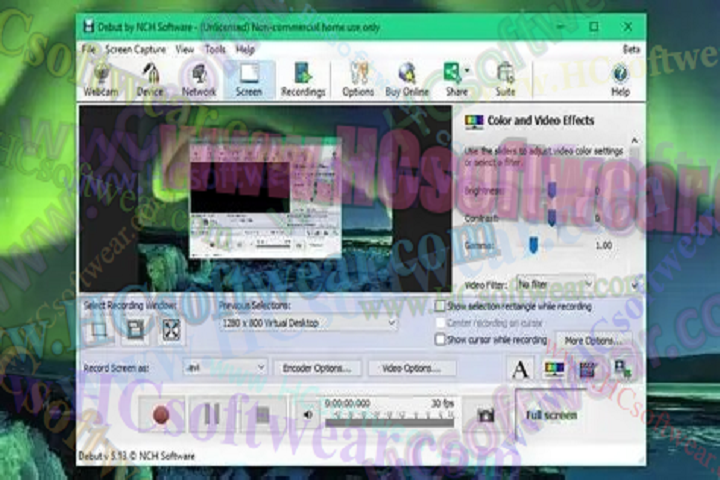Viewport: 720px width, 480px height.
Task: Open the Tools menu
Action: click(215, 48)
